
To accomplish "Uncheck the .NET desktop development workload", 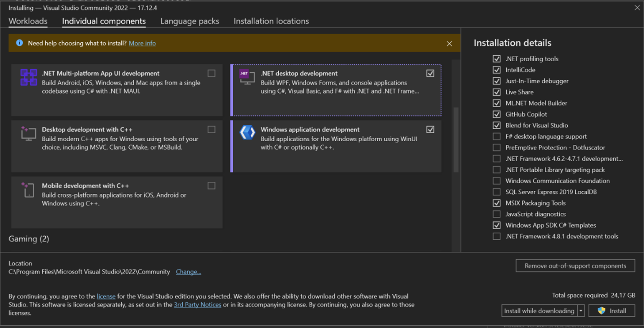I will (x=430, y=73).
